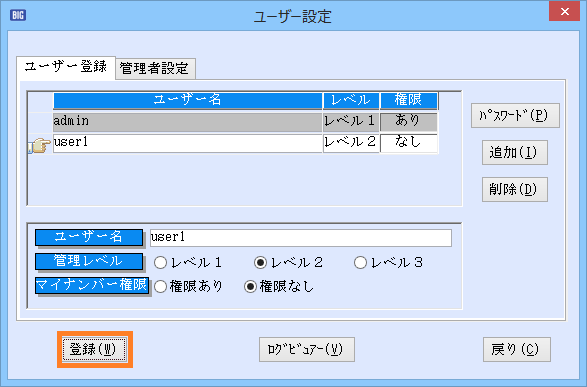Click the blue ユーザー名 label beside the input

[89, 237]
